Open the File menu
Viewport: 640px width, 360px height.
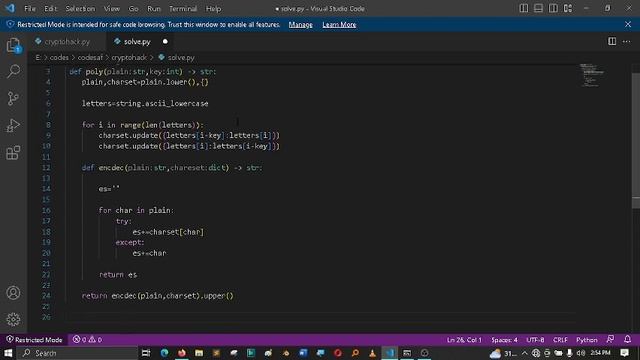coord(30,9)
